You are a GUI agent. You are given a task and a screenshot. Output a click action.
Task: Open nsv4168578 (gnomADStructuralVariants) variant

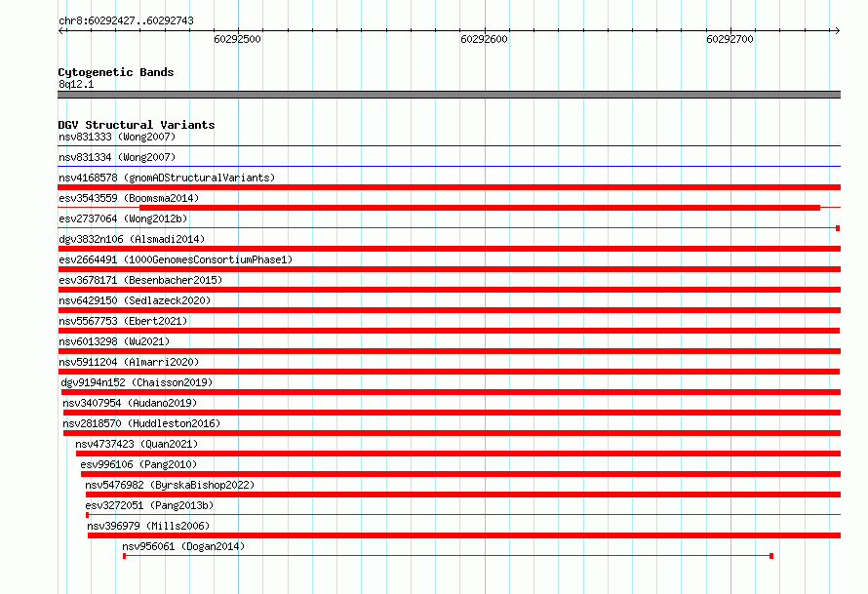(167, 178)
